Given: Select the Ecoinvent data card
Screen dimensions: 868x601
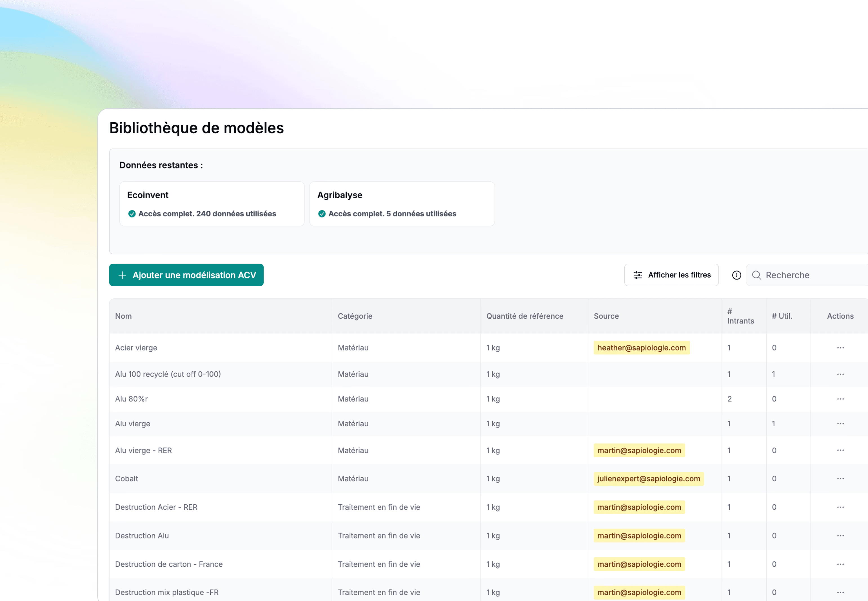Looking at the screenshot, I should [212, 204].
